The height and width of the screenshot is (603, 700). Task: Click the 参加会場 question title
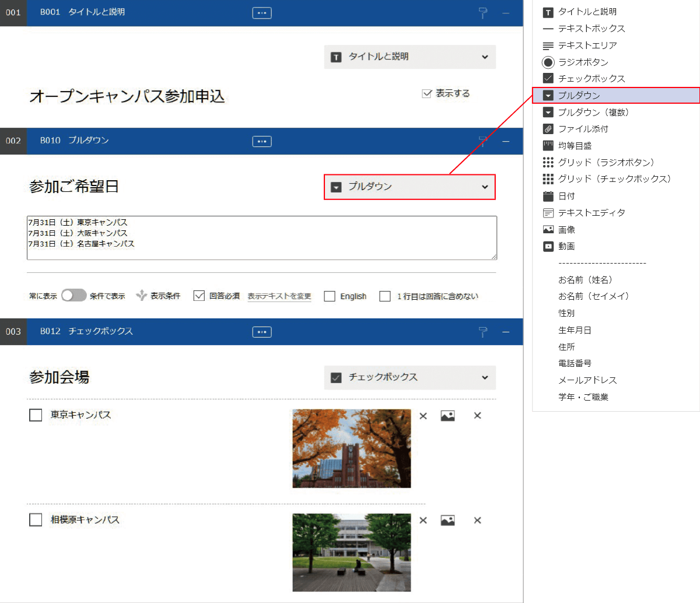tap(60, 377)
